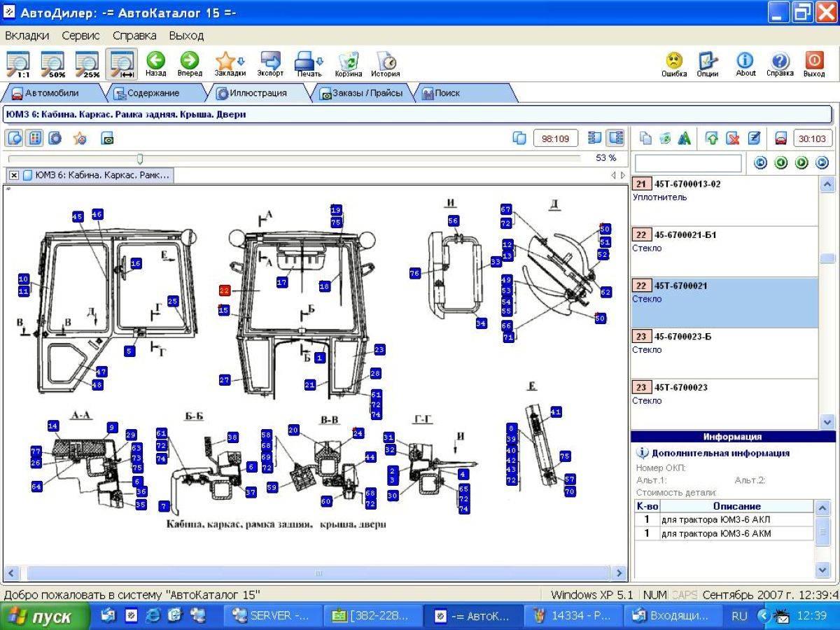Image resolution: width=840 pixels, height=630 pixels.
Task: Jump to first part record
Action: tap(760, 163)
